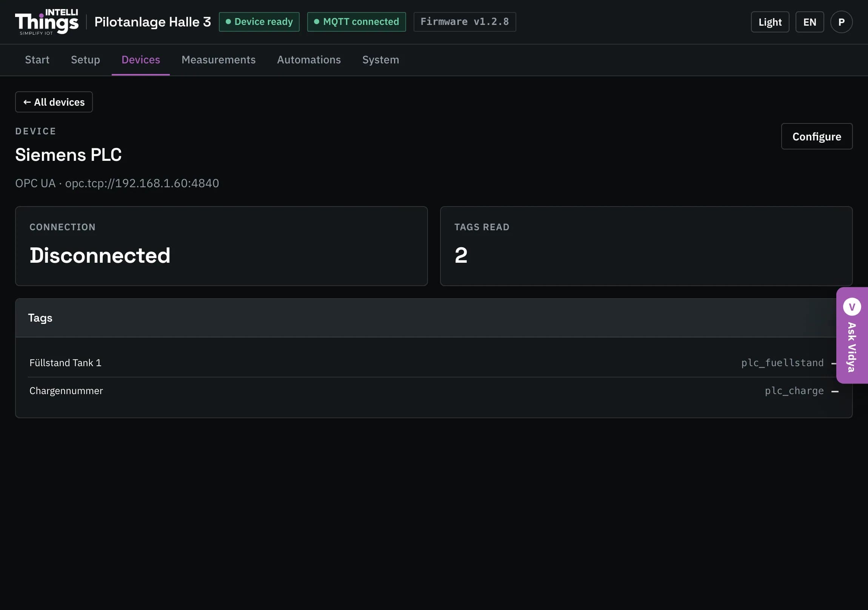Open the Setup tab

click(85, 60)
